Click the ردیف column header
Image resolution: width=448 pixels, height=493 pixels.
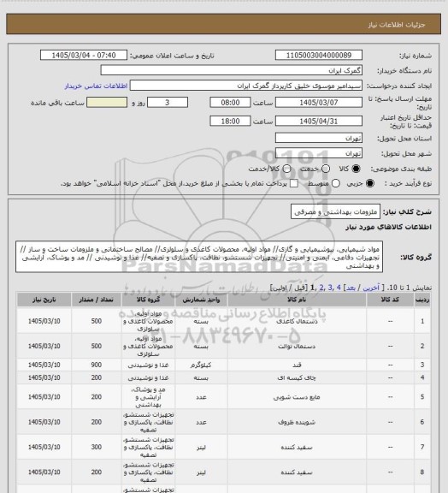point(422,300)
